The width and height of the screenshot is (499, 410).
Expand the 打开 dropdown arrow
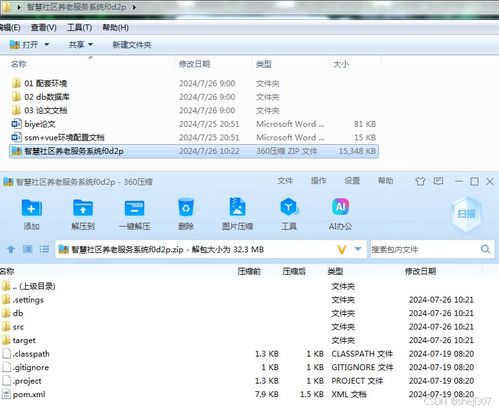pos(47,45)
